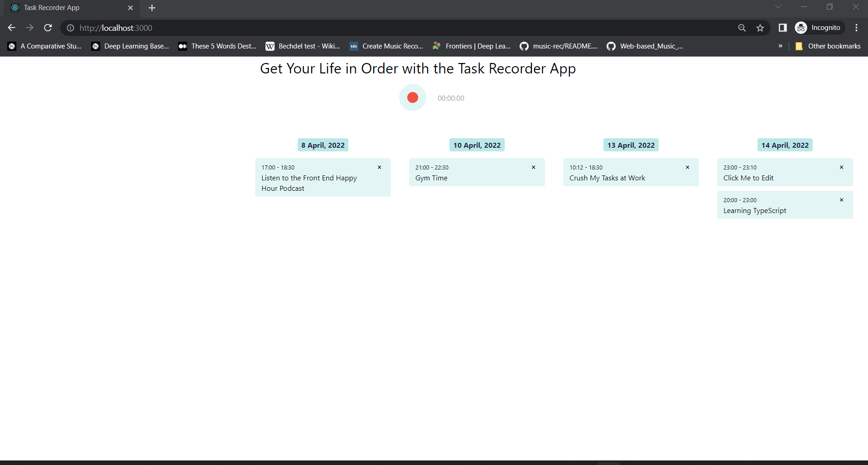
Task: Open the browser side panel icon
Action: click(x=782, y=28)
